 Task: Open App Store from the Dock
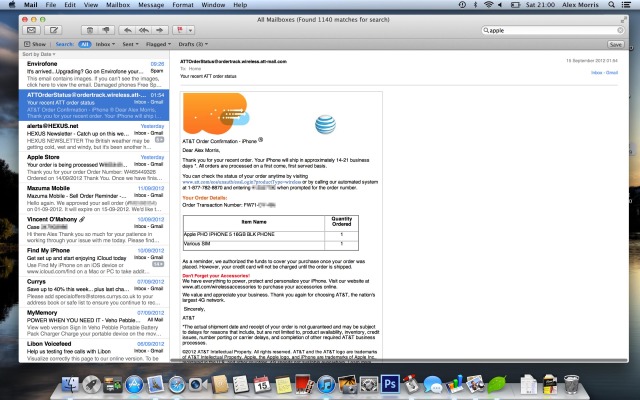134,384
